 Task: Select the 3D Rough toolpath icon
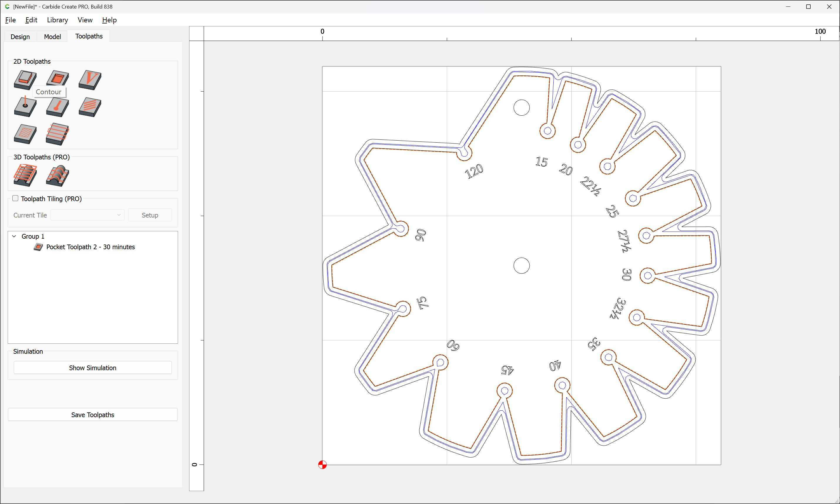[x=25, y=175]
